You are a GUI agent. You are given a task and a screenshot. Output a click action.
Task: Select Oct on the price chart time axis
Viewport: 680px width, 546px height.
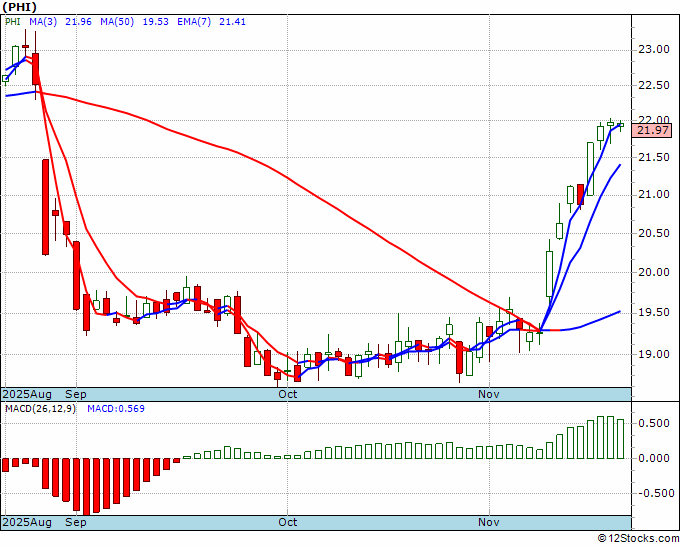tap(288, 394)
